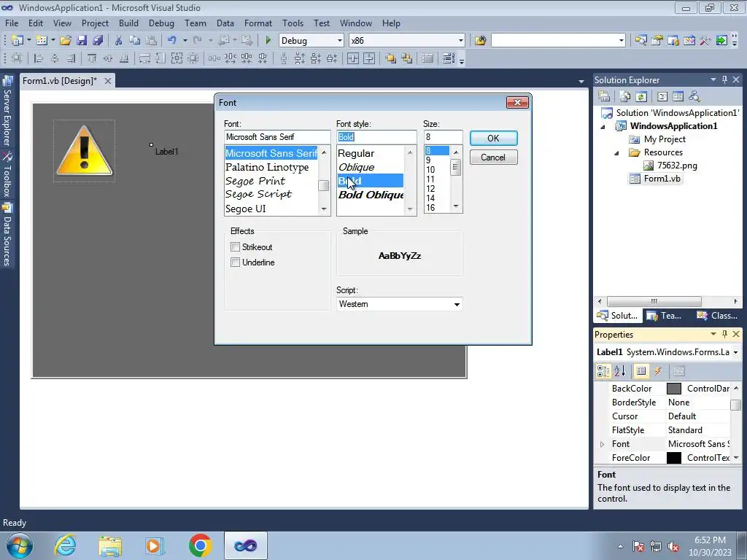Click Cancel in the Font dialog
Image resolution: width=747 pixels, height=560 pixels.
[x=494, y=157]
